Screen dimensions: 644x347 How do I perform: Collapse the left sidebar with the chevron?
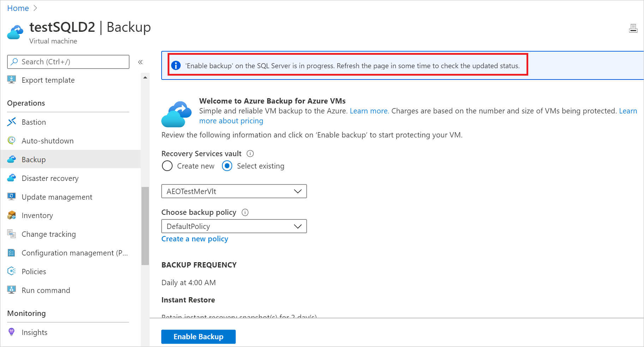click(x=140, y=61)
